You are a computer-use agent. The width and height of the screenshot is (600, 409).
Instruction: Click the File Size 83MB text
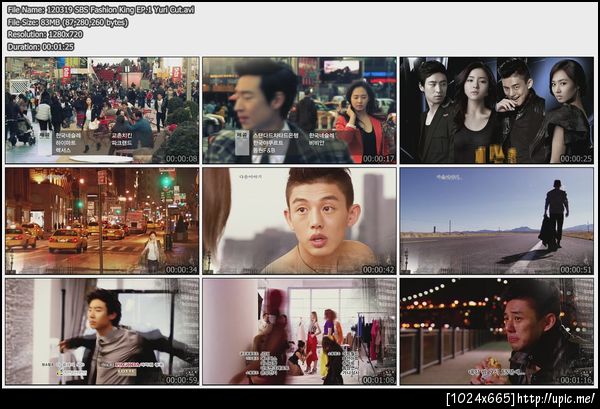coord(68,22)
